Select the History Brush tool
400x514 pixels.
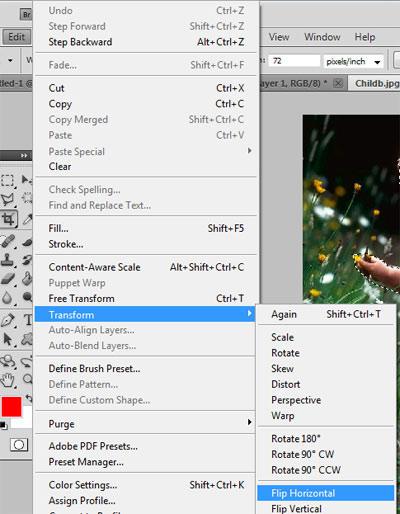(27, 260)
